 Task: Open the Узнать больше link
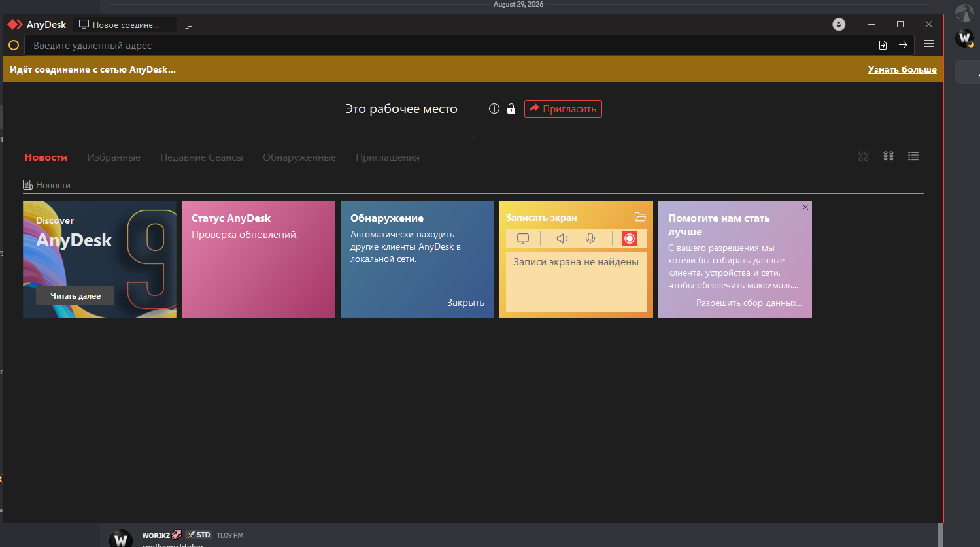tap(902, 69)
